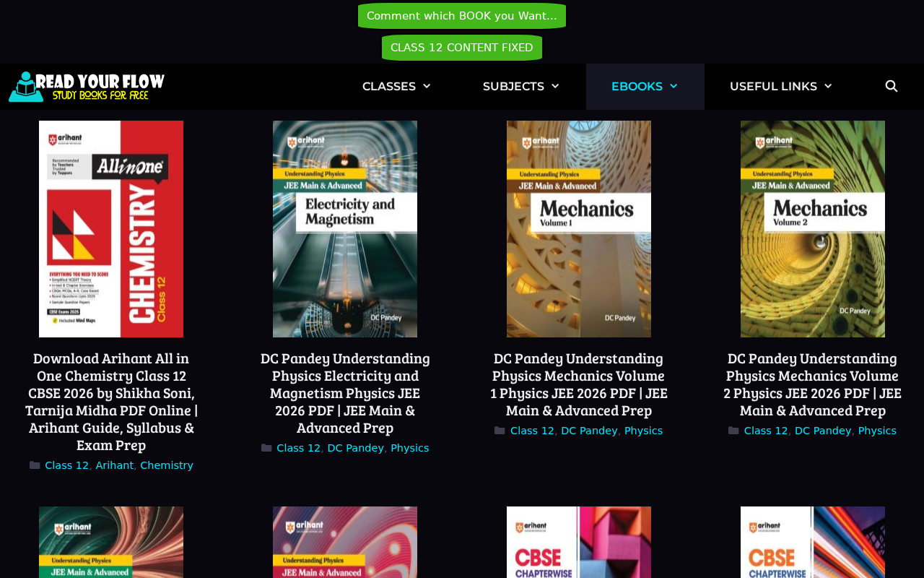924x578 pixels.
Task: Open the CLASSES menu item
Action: (x=389, y=87)
